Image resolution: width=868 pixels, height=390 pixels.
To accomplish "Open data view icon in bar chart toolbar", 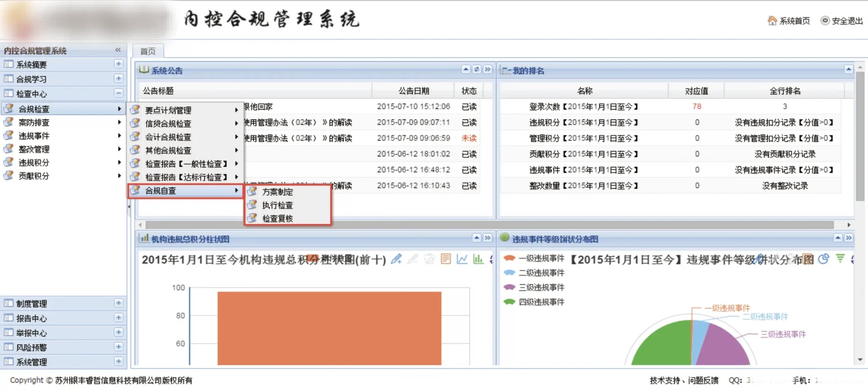I will [446, 259].
